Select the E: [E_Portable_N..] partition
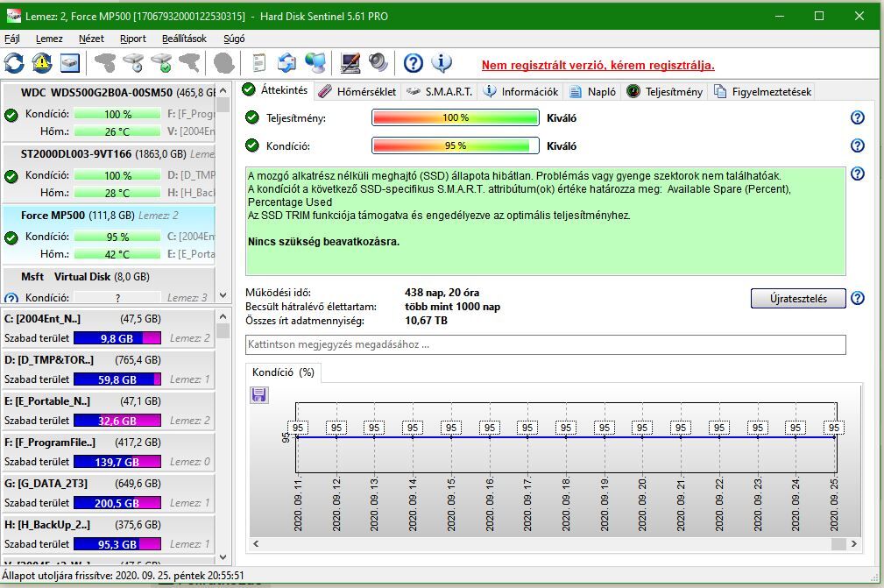 click(x=109, y=410)
